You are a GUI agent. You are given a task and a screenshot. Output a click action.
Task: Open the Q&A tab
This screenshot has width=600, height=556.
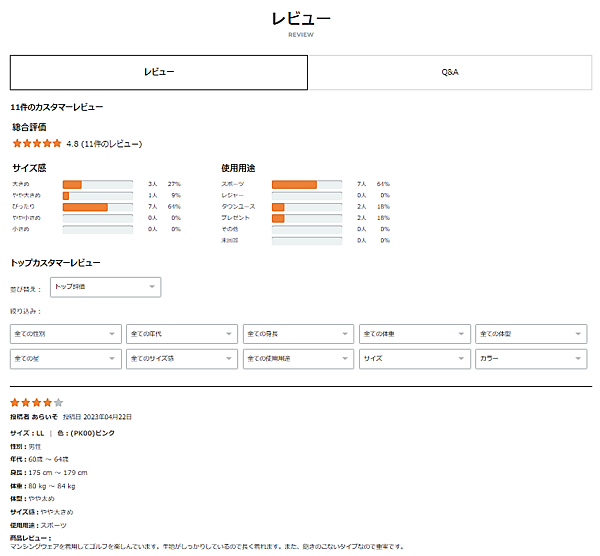point(450,73)
